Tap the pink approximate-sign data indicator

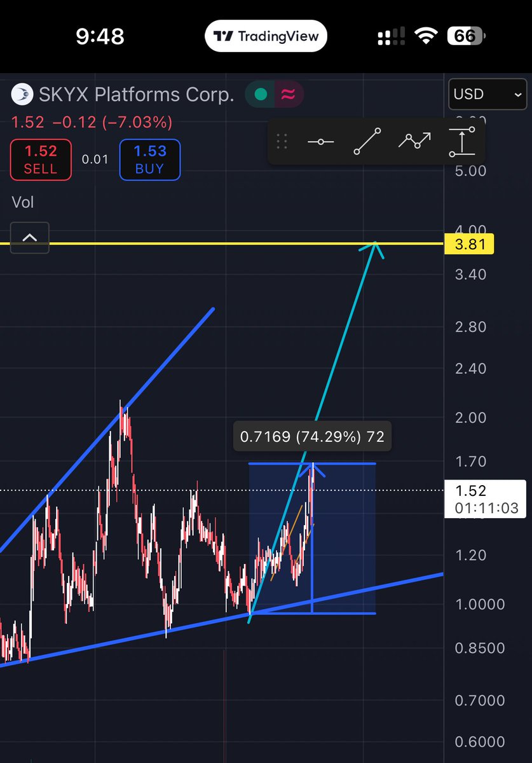289,95
